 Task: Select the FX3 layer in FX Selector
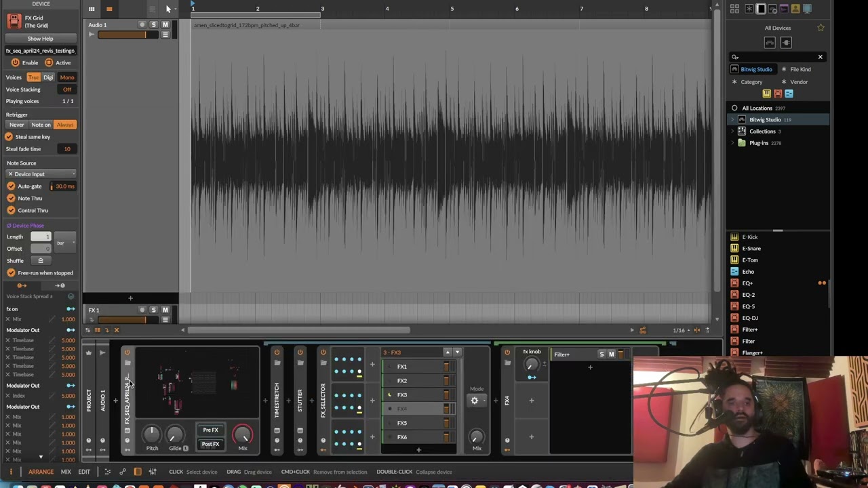click(419, 394)
